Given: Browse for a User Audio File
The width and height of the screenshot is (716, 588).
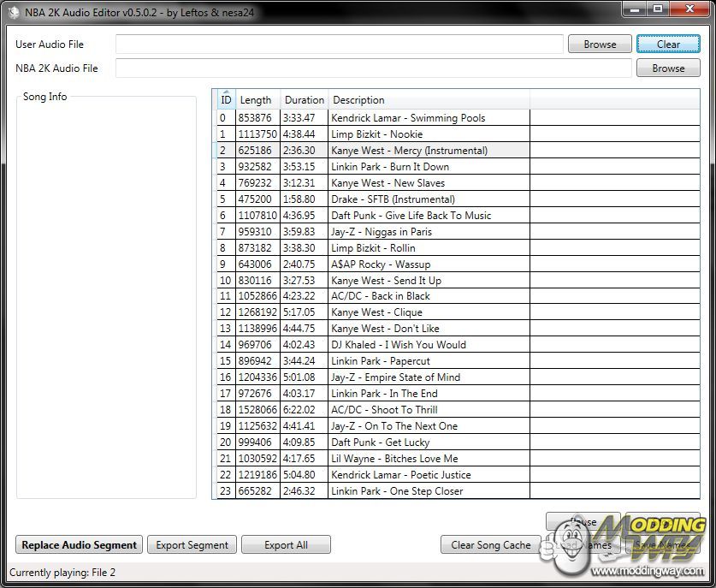Looking at the screenshot, I should pos(600,45).
